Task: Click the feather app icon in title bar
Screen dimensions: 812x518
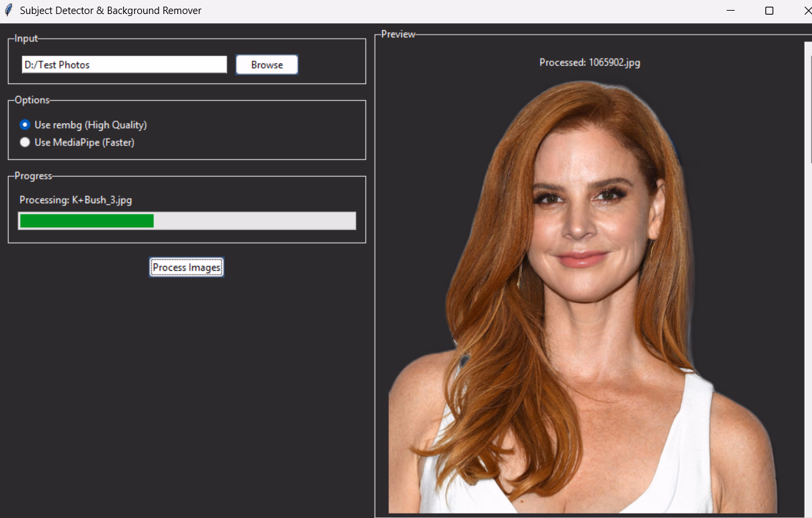Action: tap(9, 11)
